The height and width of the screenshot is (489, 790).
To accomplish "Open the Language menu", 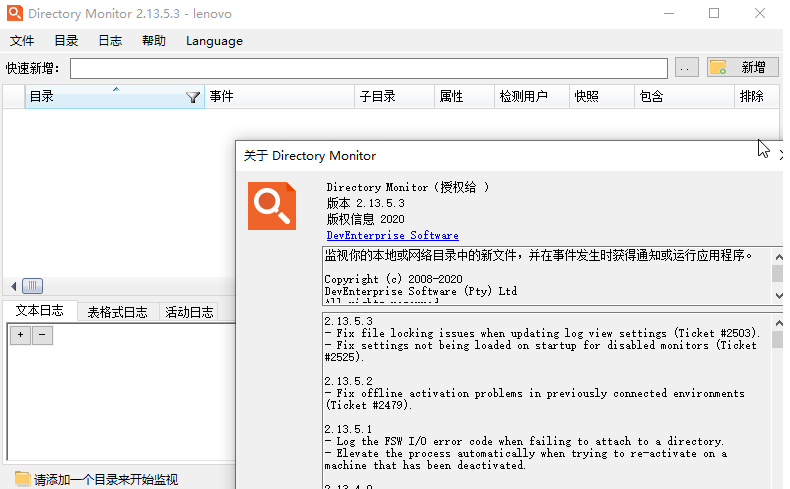I will pos(214,41).
